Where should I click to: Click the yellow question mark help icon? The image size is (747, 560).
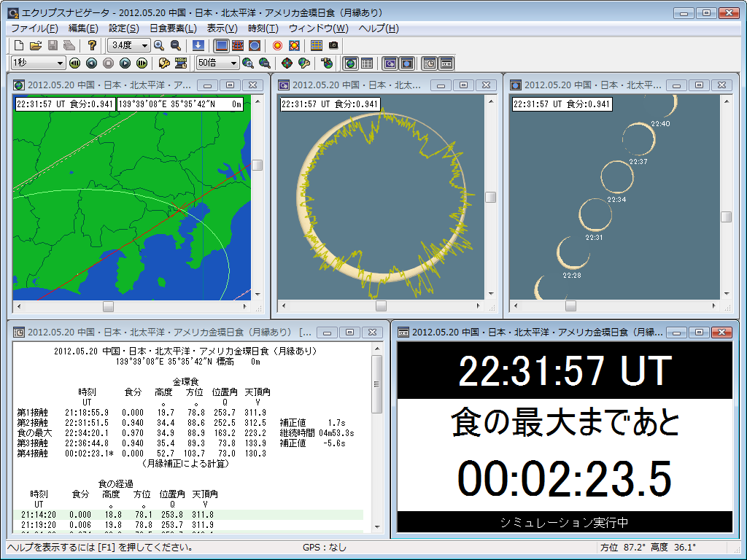(92, 45)
